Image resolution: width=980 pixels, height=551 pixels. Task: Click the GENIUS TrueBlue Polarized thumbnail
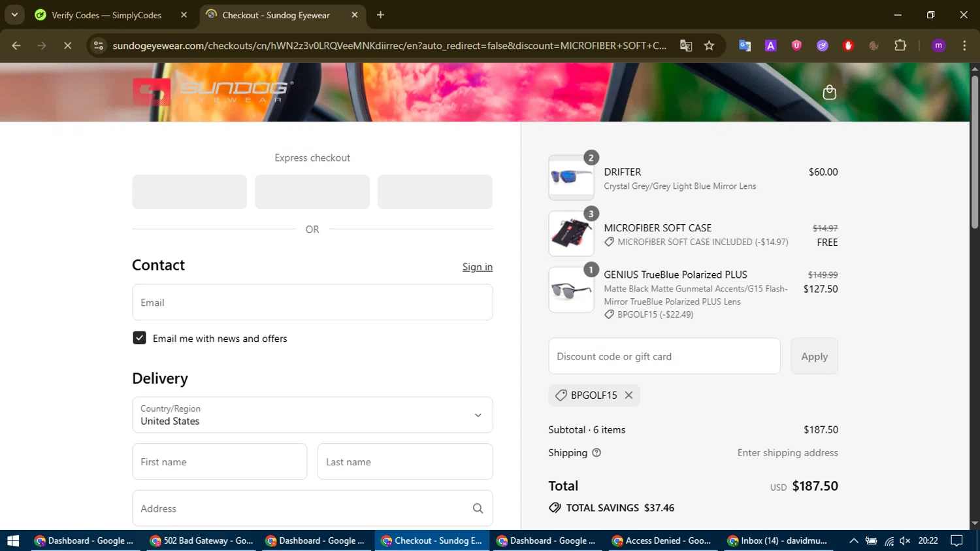coord(571,290)
